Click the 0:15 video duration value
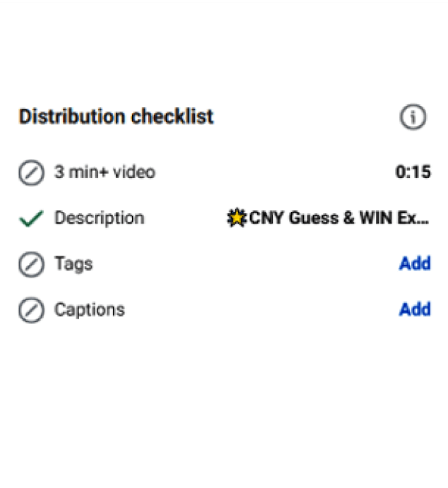Image resolution: width=448 pixels, height=488 pixels. [413, 172]
